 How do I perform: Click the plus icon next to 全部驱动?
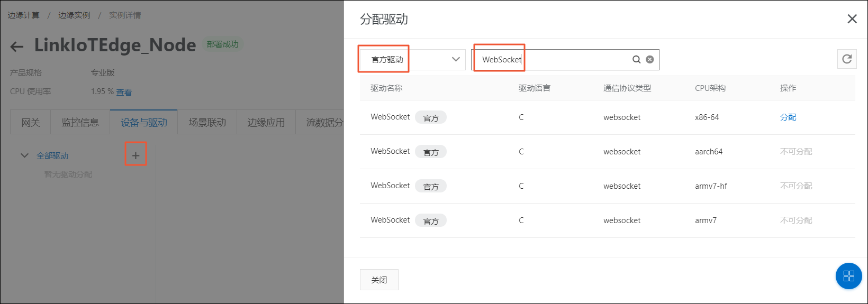point(135,155)
